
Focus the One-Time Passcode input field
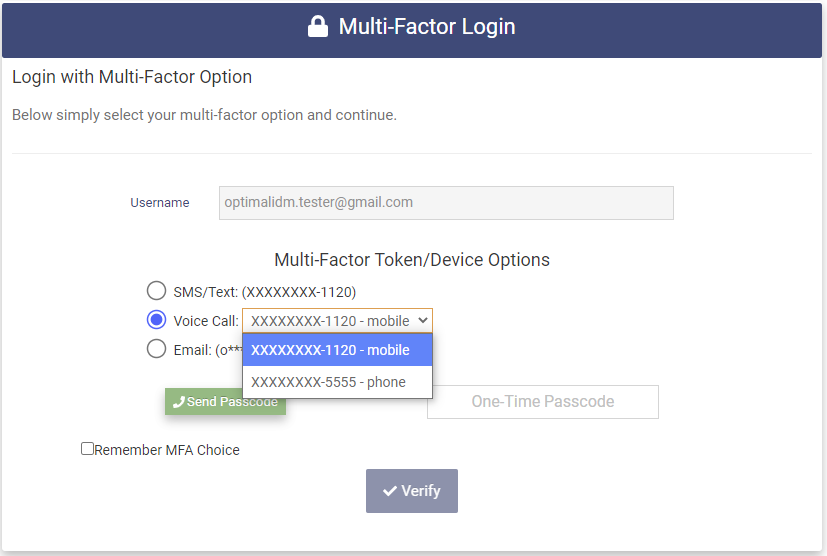542,402
